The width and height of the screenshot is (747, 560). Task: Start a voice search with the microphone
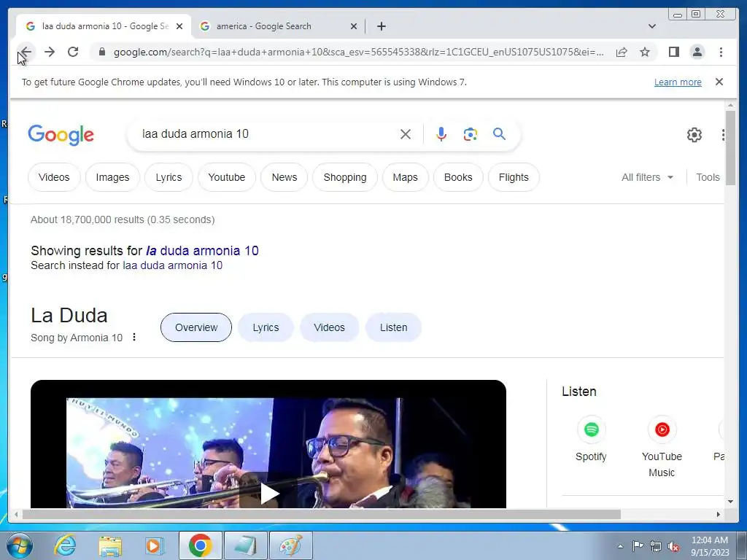(x=441, y=134)
